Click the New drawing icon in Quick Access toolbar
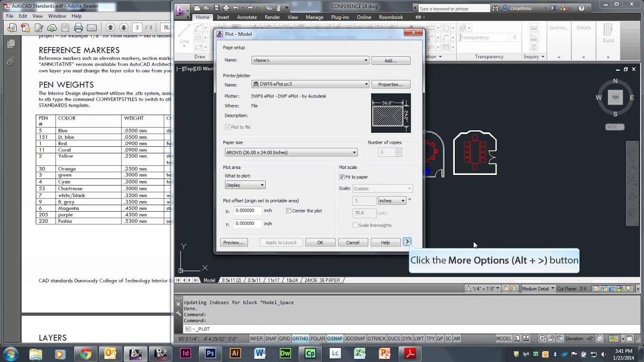Viewport: 644px width, 362px height. (197, 8)
